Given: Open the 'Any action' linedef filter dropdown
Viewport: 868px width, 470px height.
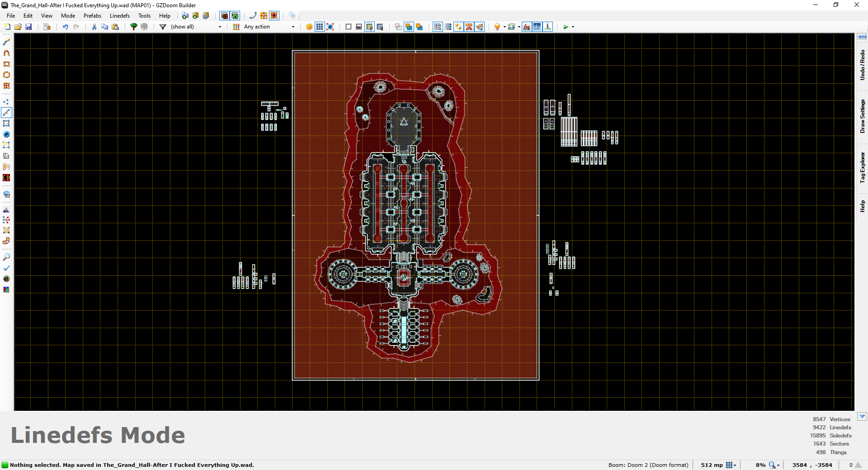Looking at the screenshot, I should pos(269,27).
